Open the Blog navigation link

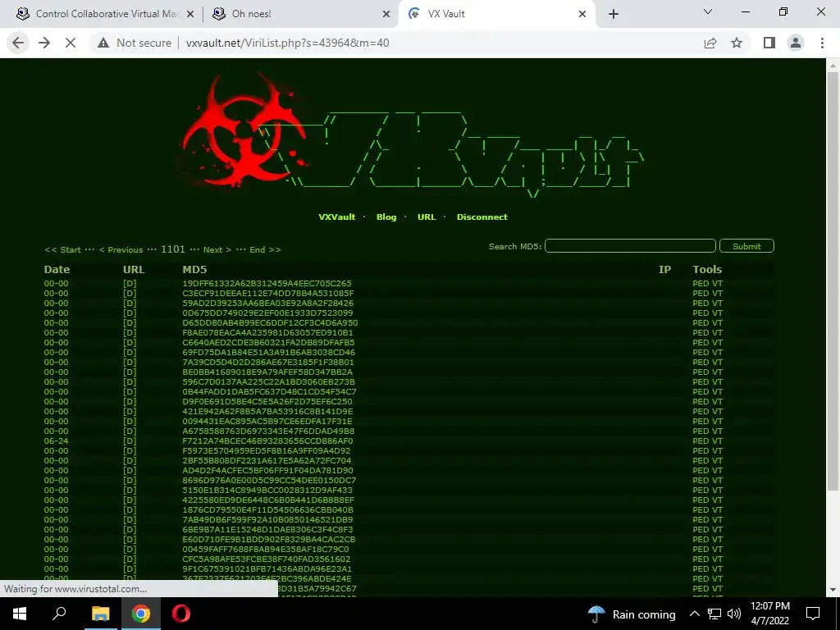(x=386, y=217)
